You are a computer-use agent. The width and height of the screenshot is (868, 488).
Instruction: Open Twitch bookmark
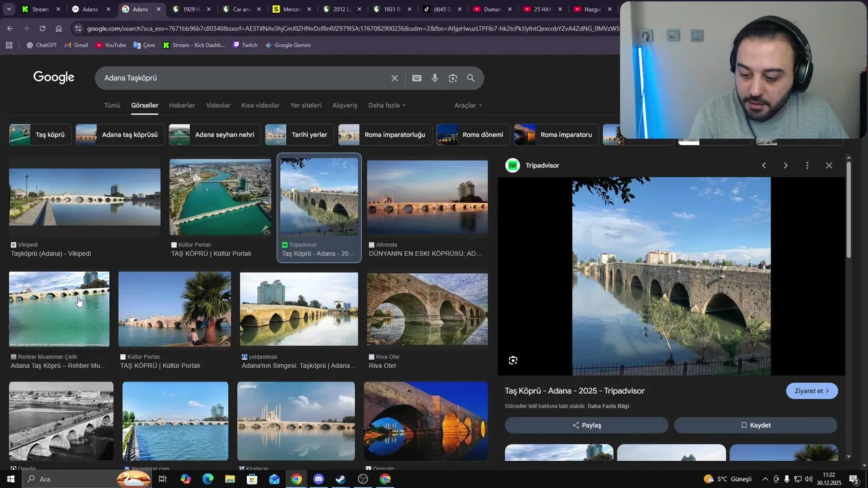pyautogui.click(x=245, y=45)
